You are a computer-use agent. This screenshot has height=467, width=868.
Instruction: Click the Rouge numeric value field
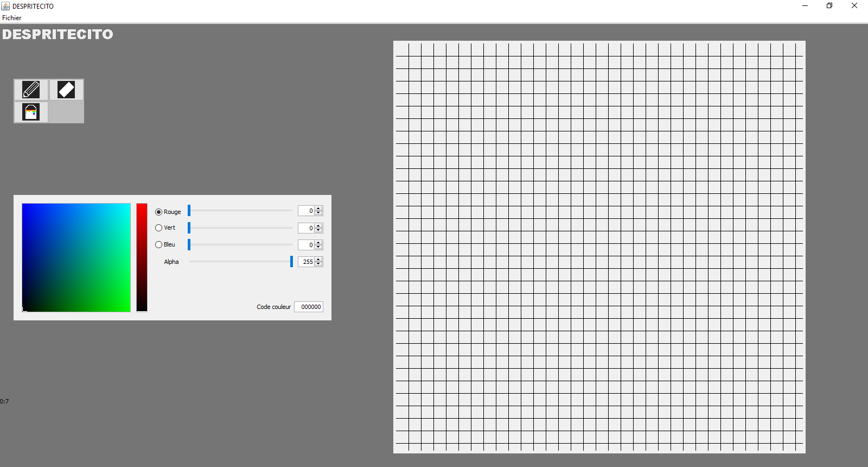(x=306, y=211)
